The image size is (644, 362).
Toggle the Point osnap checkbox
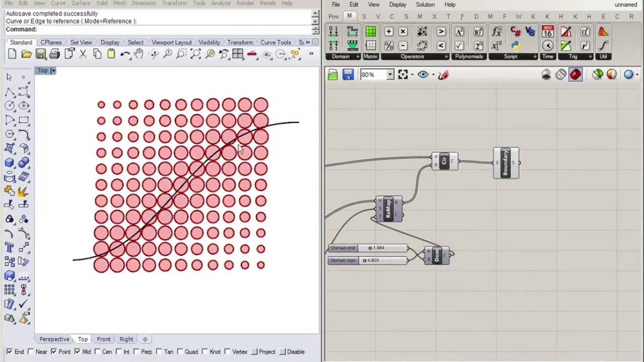tap(54, 352)
